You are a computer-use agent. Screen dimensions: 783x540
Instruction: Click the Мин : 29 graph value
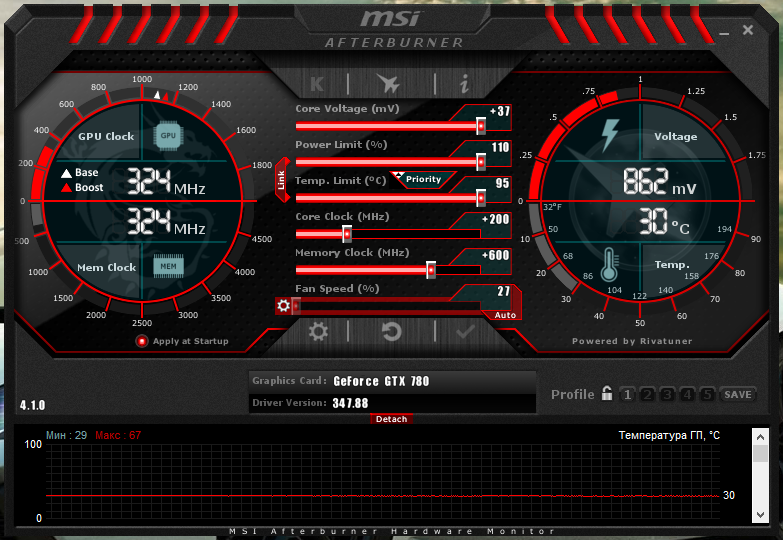[66, 435]
